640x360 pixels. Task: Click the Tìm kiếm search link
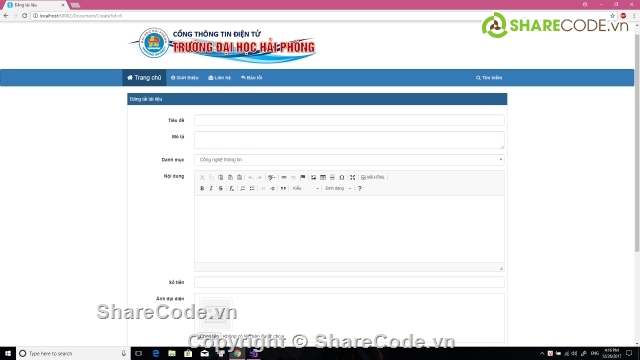pos(489,78)
